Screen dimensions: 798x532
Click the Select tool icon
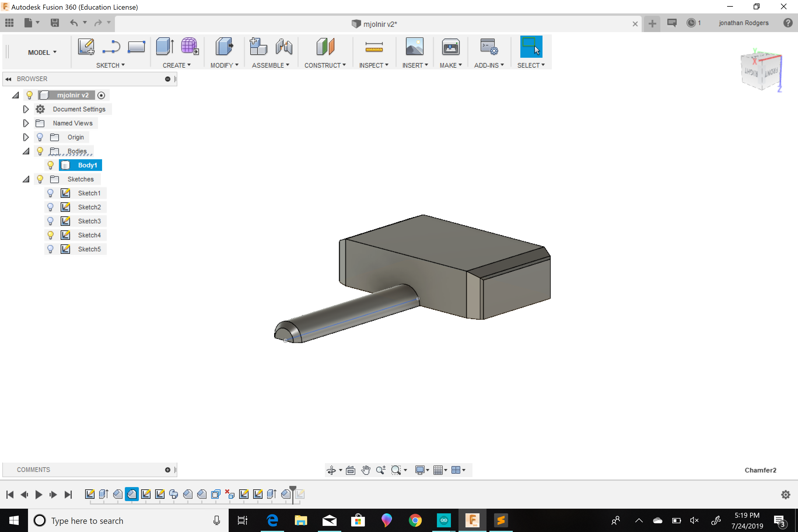click(x=531, y=46)
